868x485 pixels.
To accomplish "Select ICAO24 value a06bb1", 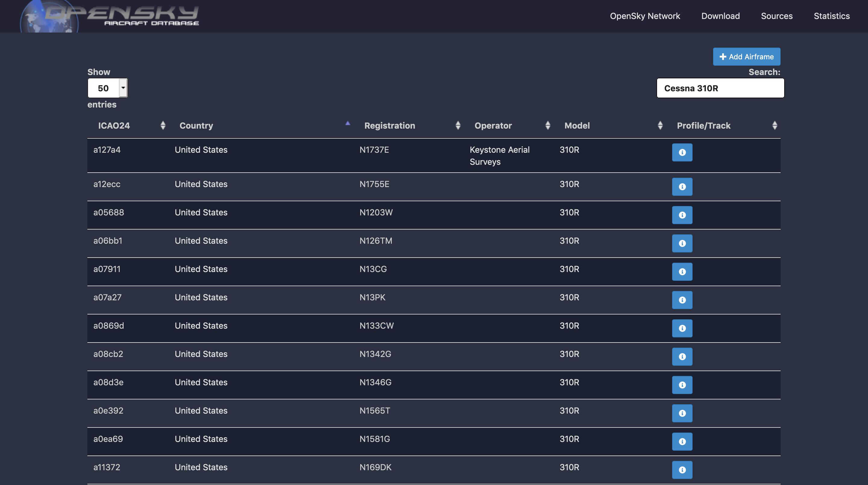I will [108, 241].
